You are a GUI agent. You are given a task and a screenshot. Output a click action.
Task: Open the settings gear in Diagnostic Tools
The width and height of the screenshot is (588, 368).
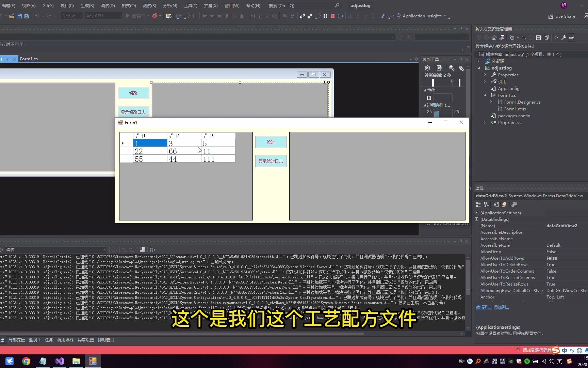[x=427, y=68]
